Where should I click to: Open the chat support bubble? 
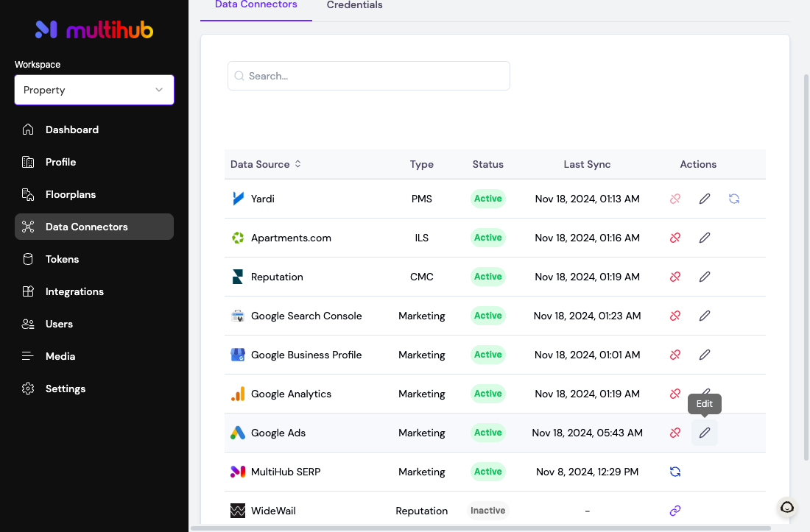click(786, 507)
